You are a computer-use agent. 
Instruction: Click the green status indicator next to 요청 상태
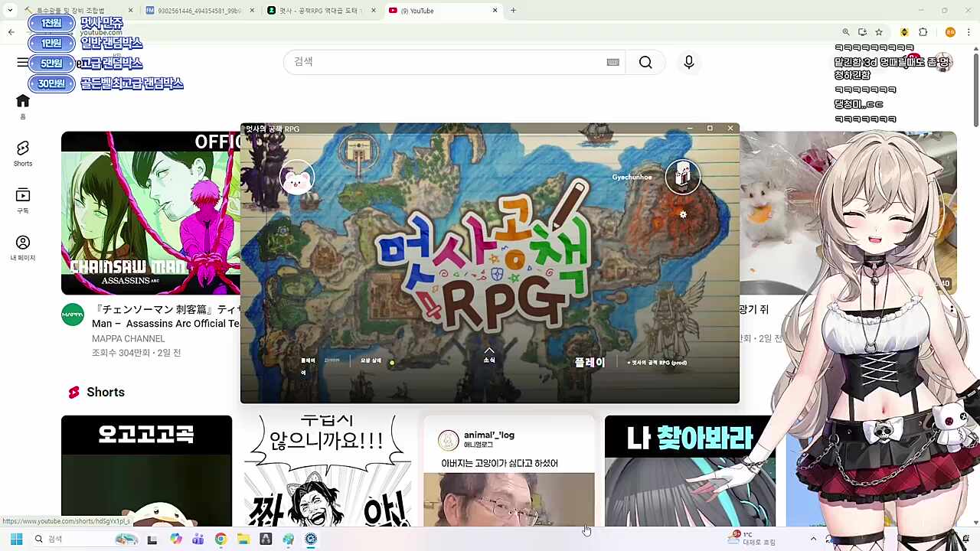pyautogui.click(x=391, y=363)
